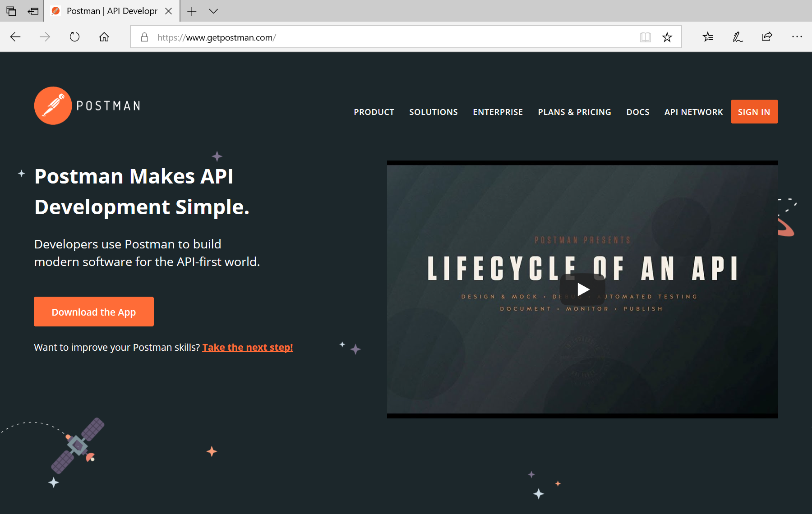Viewport: 812px width, 514px height.
Task: Open Plans & Pricing page
Action: [x=574, y=112]
